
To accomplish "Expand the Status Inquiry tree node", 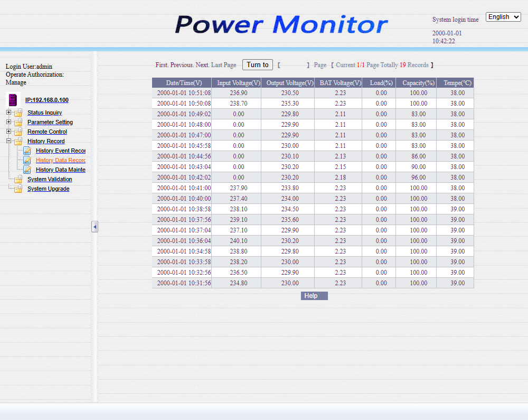I will (x=8, y=113).
